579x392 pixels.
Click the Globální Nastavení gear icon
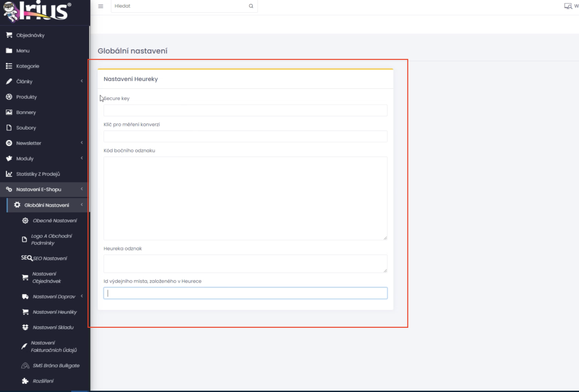pyautogui.click(x=17, y=205)
